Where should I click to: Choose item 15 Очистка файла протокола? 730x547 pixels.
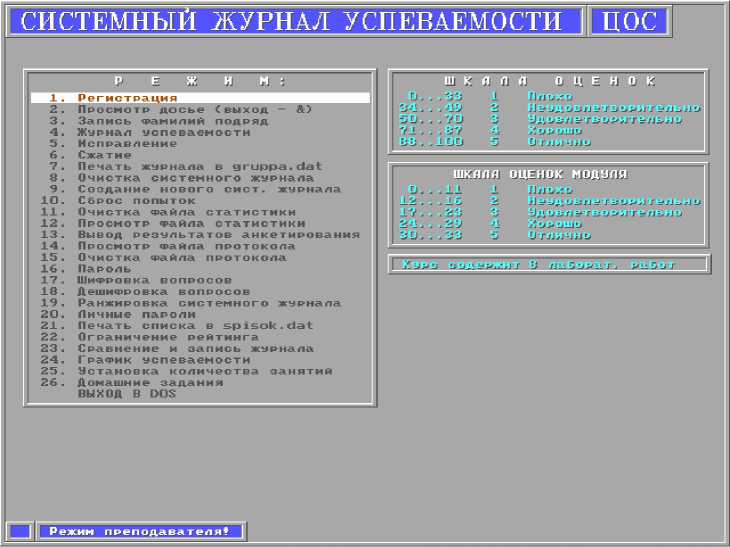click(163, 257)
